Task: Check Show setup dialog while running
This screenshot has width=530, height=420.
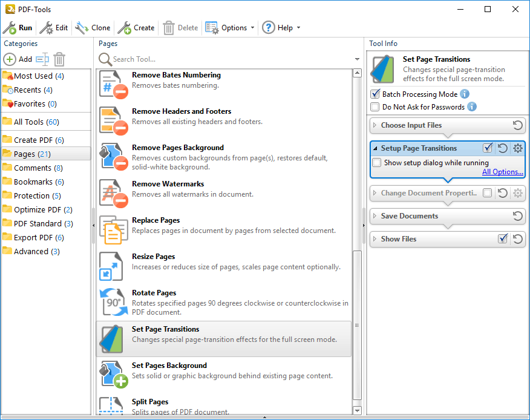Action: pyautogui.click(x=377, y=163)
